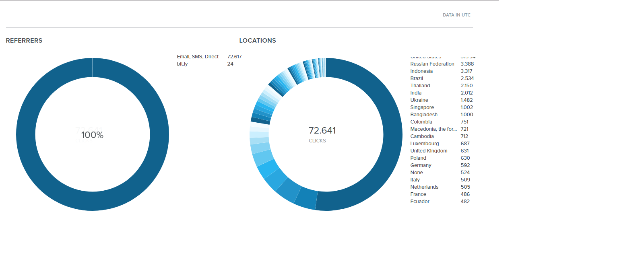Screen dimensions: 644x280
Task: Click India in the locations list
Action: click(x=416, y=93)
